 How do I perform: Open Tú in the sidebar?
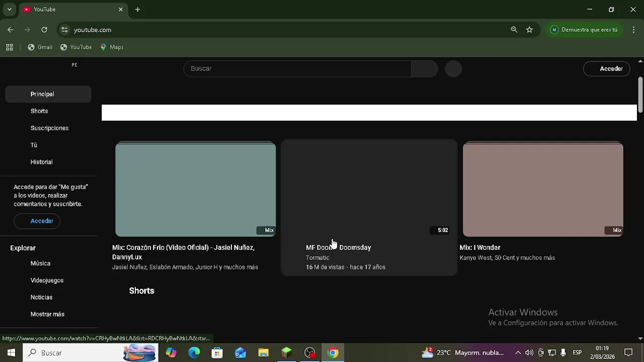coord(48,145)
